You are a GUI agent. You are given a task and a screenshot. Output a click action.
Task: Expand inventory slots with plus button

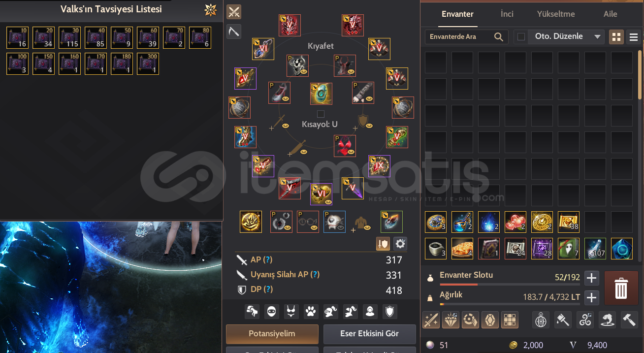(x=591, y=278)
